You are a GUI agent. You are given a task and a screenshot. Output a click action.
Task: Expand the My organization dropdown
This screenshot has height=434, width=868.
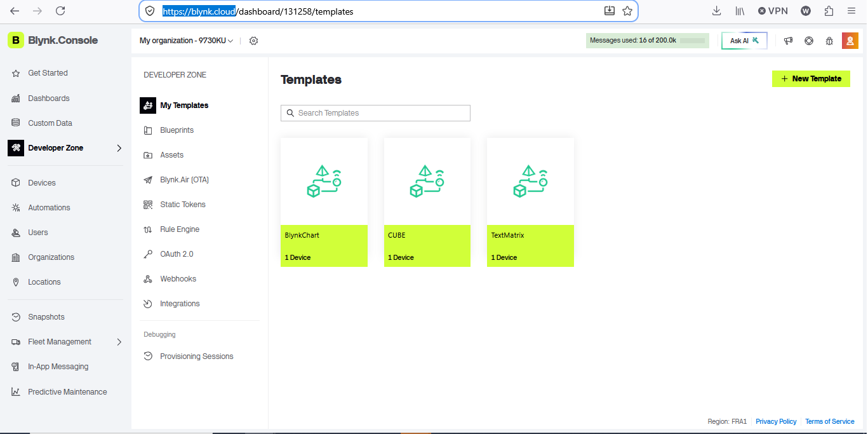click(187, 41)
